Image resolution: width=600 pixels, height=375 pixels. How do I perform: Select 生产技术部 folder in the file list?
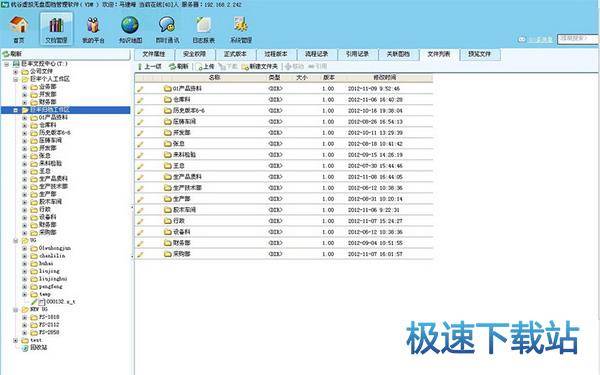point(183,188)
